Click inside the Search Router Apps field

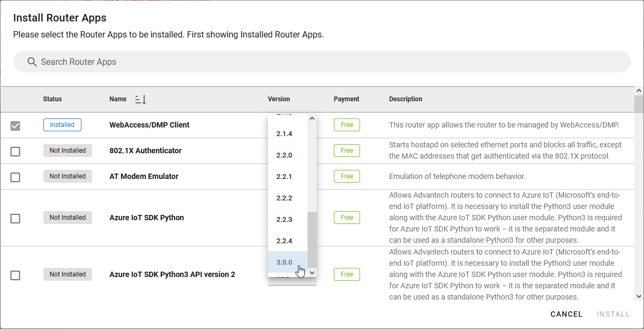click(321, 62)
